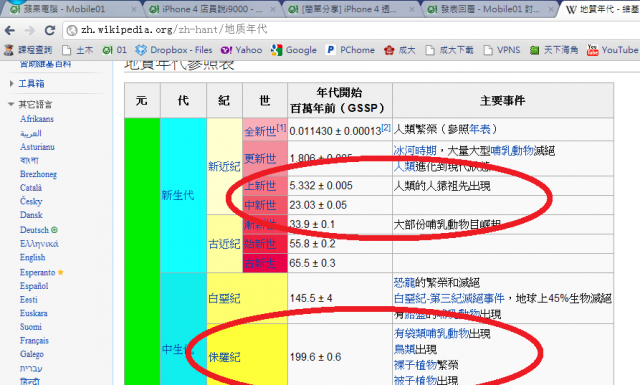Go back with the browser back arrow
This screenshot has height=385, width=640.
[x=10, y=30]
